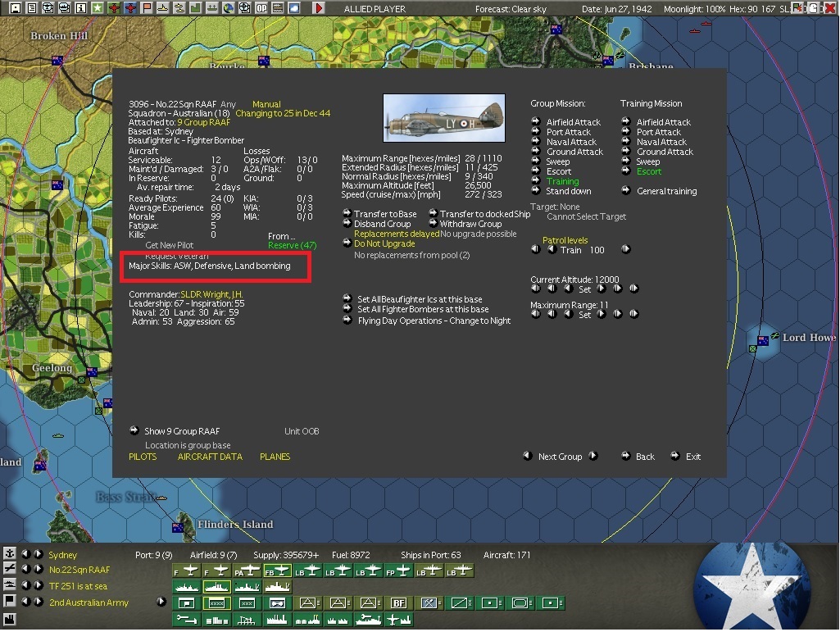Click the Exit button
The height and width of the screenshot is (632, 840).
tap(693, 457)
